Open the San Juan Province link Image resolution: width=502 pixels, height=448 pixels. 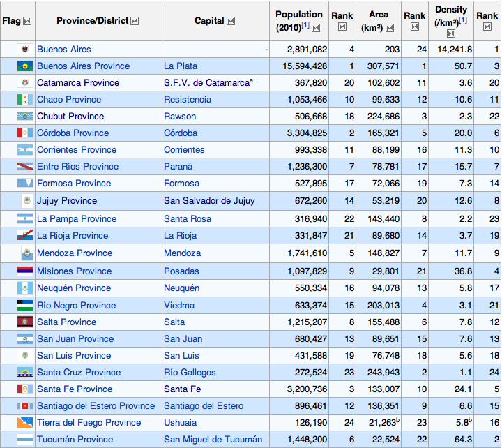75,338
